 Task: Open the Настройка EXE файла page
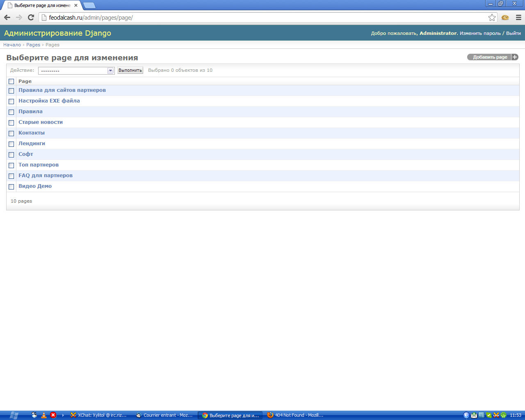49,101
